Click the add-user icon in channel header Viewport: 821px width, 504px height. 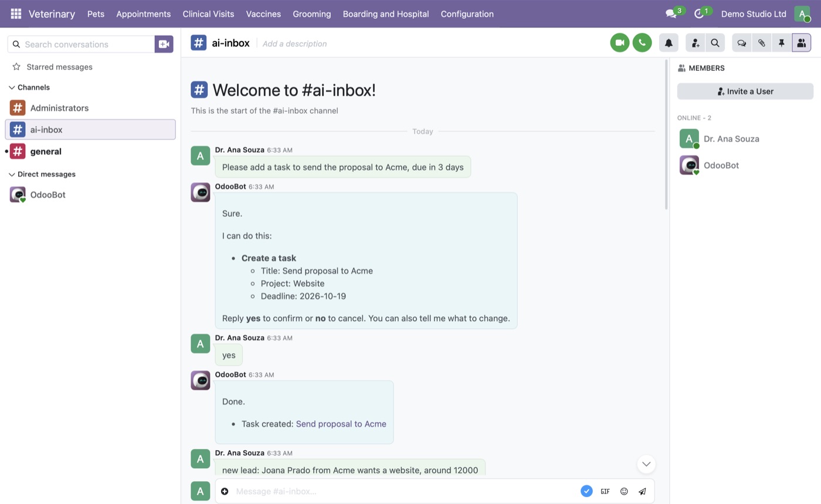(x=696, y=43)
